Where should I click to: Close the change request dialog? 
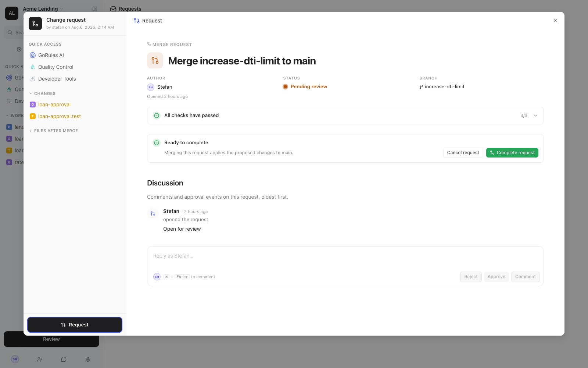click(x=555, y=21)
